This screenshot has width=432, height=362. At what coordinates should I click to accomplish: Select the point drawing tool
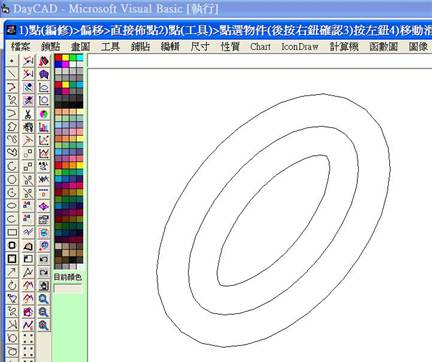(x=12, y=61)
